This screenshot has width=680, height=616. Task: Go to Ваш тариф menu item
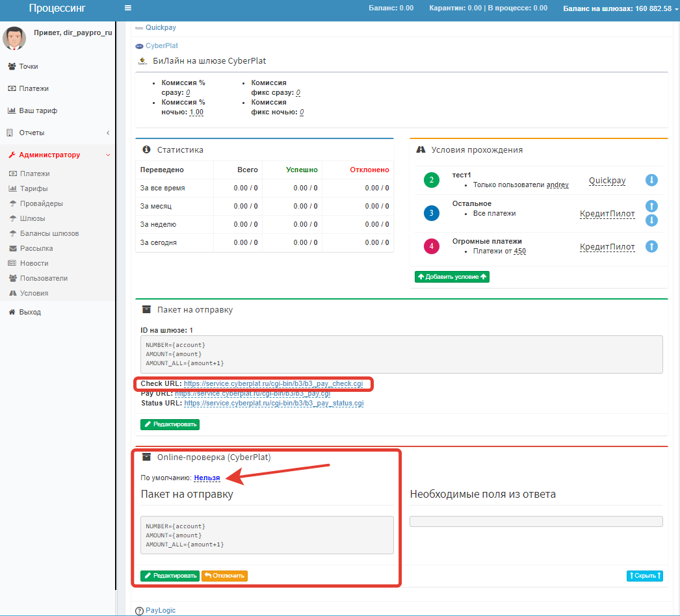click(38, 110)
